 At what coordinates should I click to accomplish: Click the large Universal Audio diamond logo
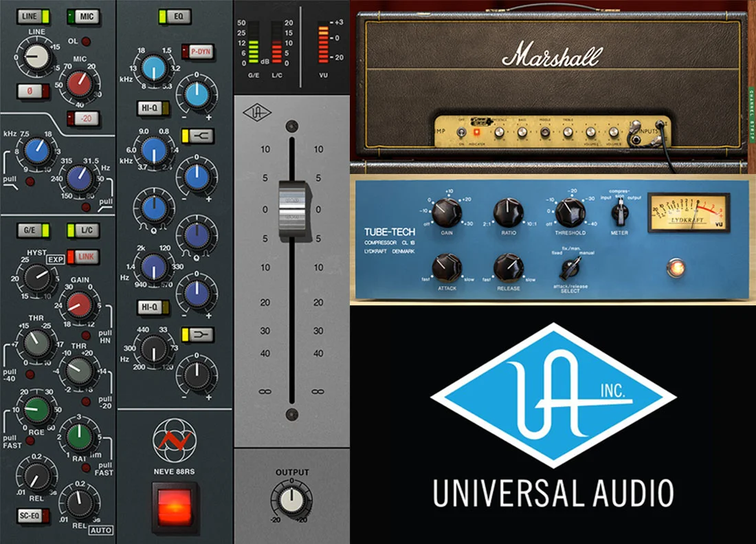[553, 395]
